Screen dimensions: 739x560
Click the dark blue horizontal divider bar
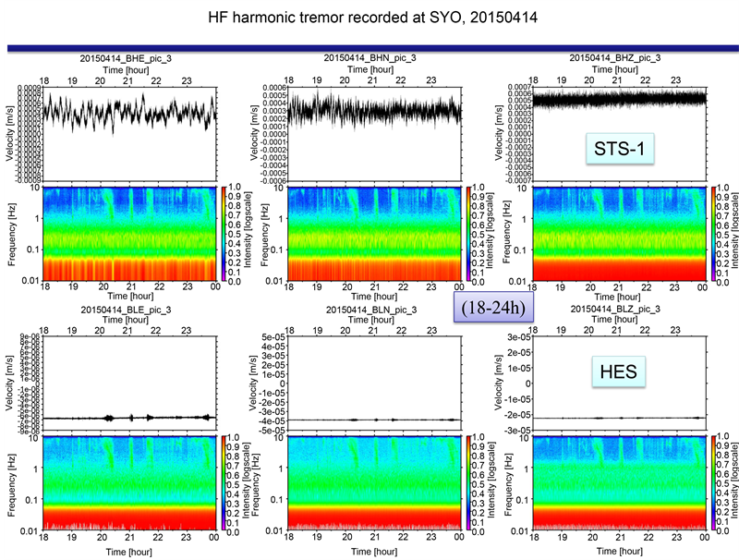click(369, 46)
